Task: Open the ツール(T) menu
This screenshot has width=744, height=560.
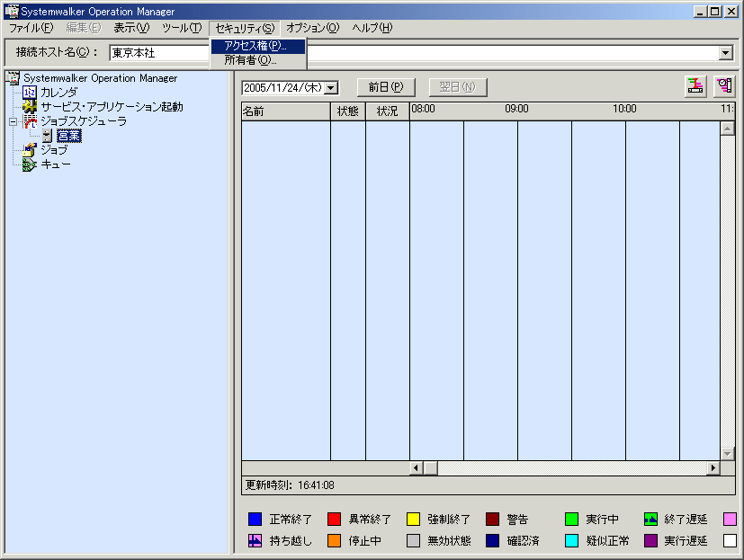Action: (x=182, y=28)
